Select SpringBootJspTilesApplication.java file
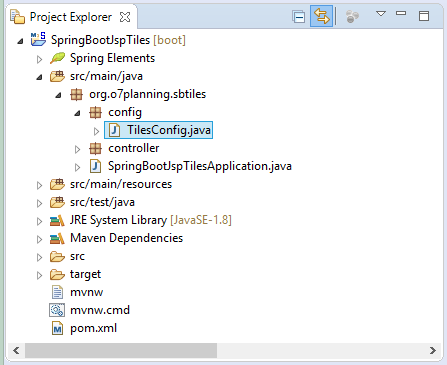Image resolution: width=447 pixels, height=365 pixels. 191,166
